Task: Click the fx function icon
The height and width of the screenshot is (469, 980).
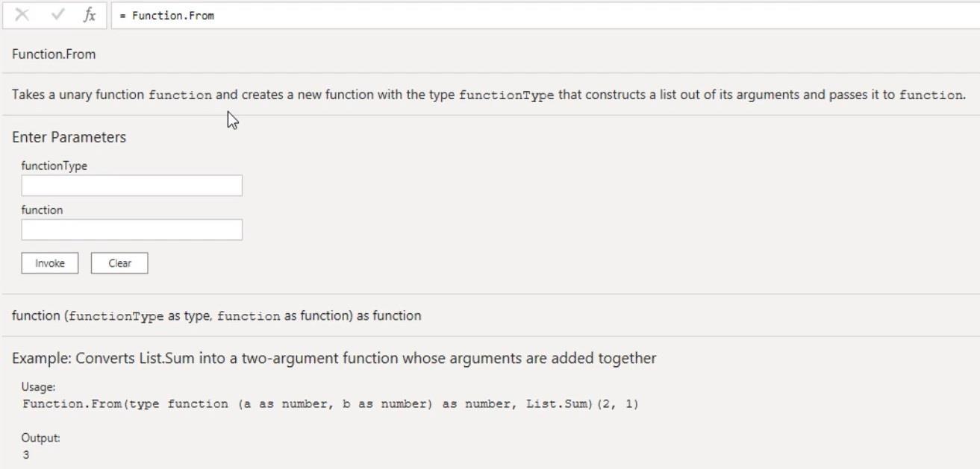Action: click(90, 15)
